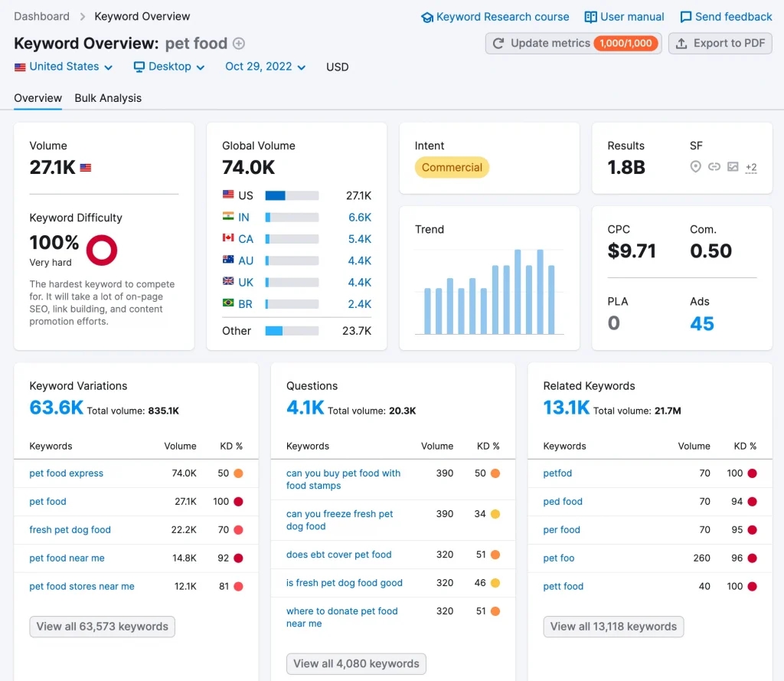
Task: Click the Brazil flag in Global Volume
Action: click(x=228, y=303)
